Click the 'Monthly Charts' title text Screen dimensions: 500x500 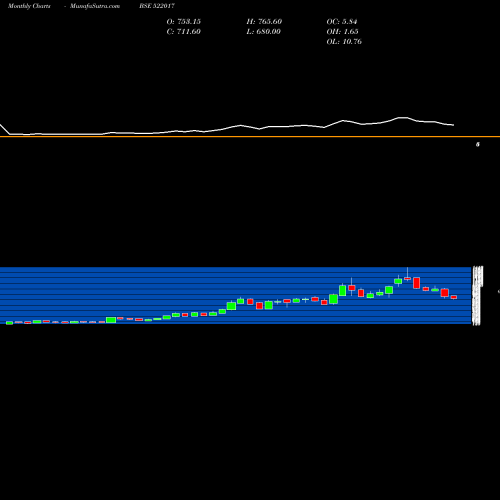pos(29,6)
